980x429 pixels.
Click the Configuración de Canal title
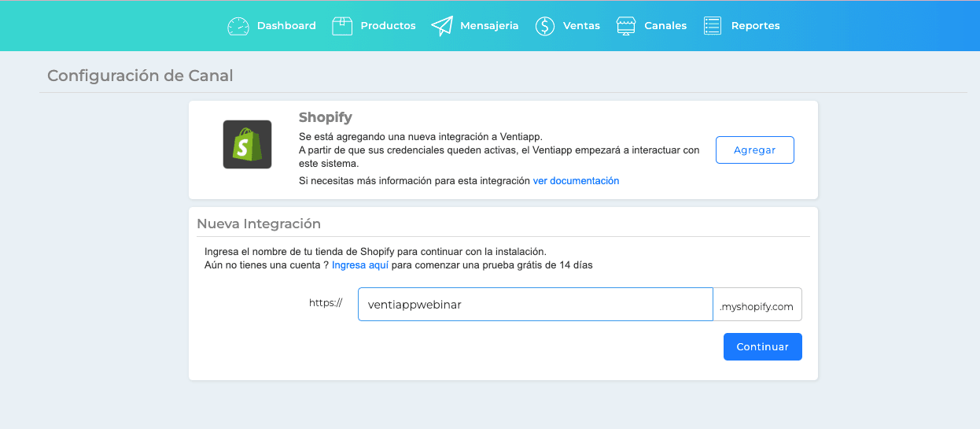pyautogui.click(x=140, y=76)
